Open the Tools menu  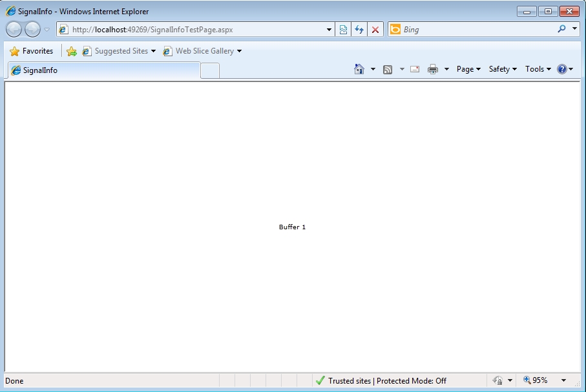click(538, 69)
